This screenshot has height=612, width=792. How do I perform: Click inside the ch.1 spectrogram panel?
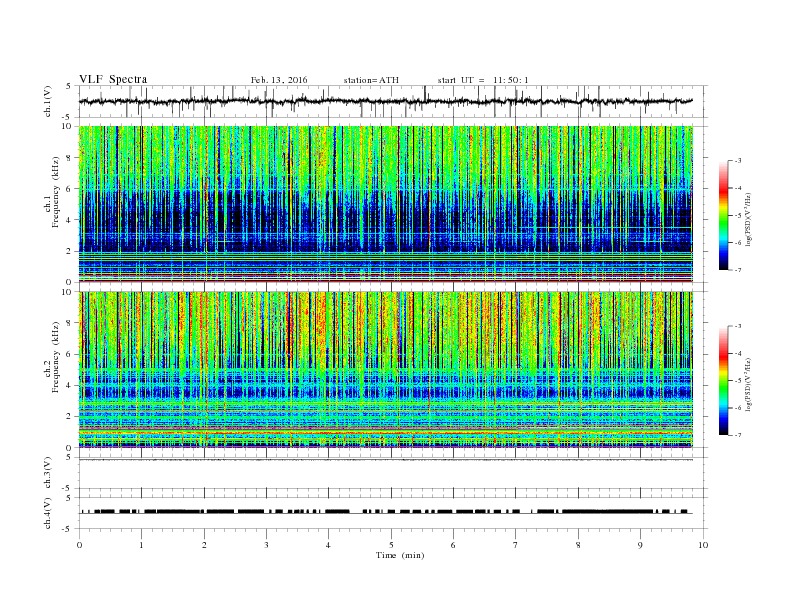coord(386,204)
